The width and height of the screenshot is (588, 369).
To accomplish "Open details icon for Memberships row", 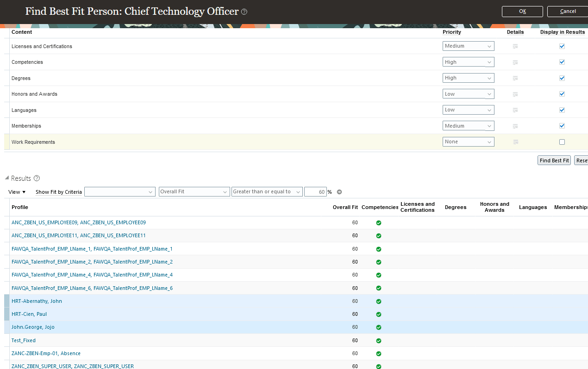I will click(x=515, y=126).
